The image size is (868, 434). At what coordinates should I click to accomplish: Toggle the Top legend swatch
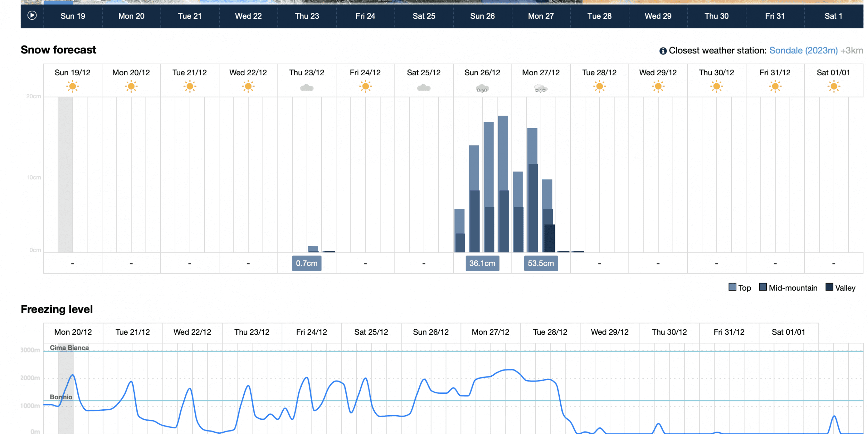pos(732,287)
